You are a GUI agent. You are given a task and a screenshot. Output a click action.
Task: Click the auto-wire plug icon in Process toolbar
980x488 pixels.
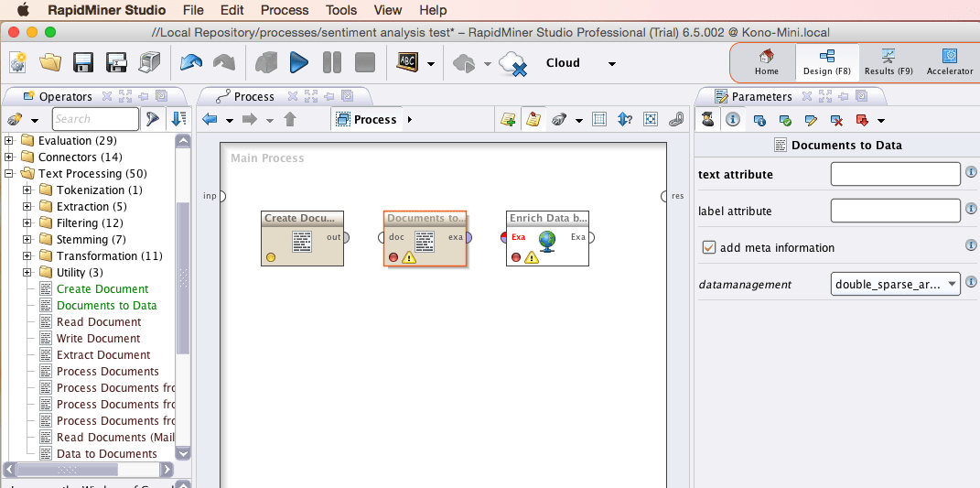click(x=559, y=119)
